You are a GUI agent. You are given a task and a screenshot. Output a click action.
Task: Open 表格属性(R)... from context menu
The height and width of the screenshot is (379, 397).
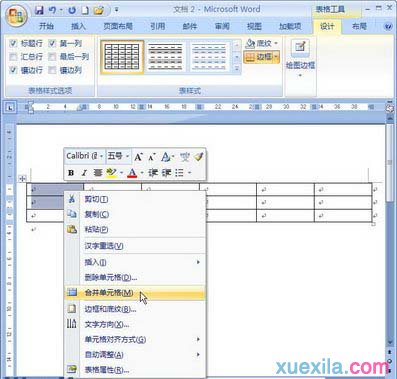click(134, 370)
